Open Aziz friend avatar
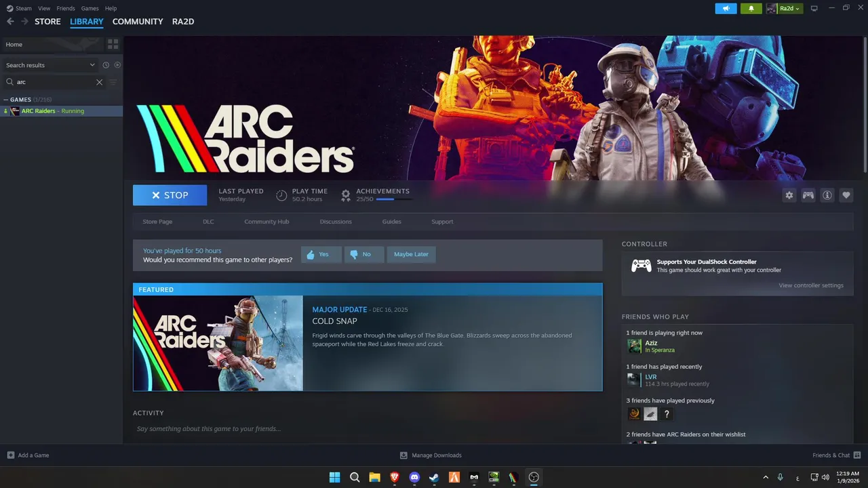 634,346
